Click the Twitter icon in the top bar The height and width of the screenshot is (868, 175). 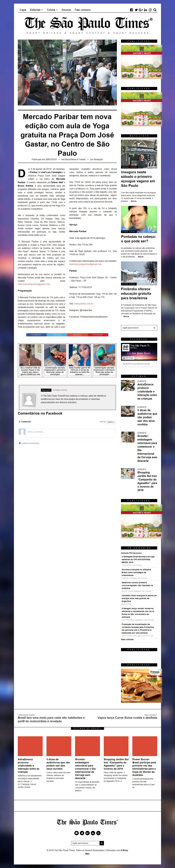[x=136, y=10]
